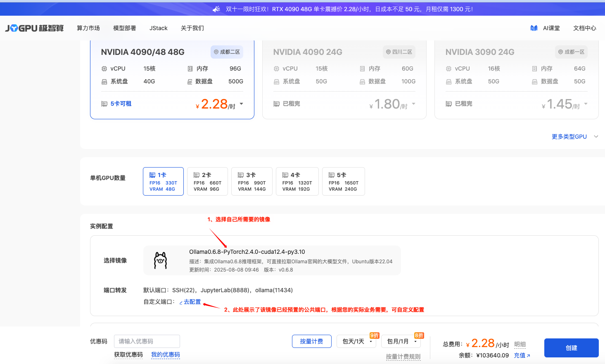The height and width of the screenshot is (364, 605).
Task: Click the Ollama llama image icon
Action: (160, 260)
